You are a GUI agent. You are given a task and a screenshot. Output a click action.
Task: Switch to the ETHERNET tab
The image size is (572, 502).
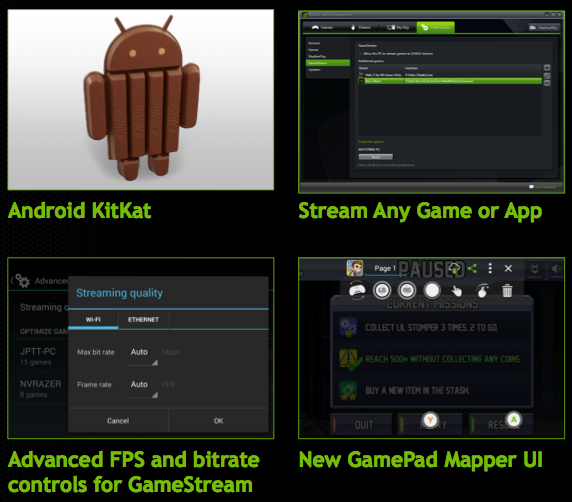tap(143, 320)
